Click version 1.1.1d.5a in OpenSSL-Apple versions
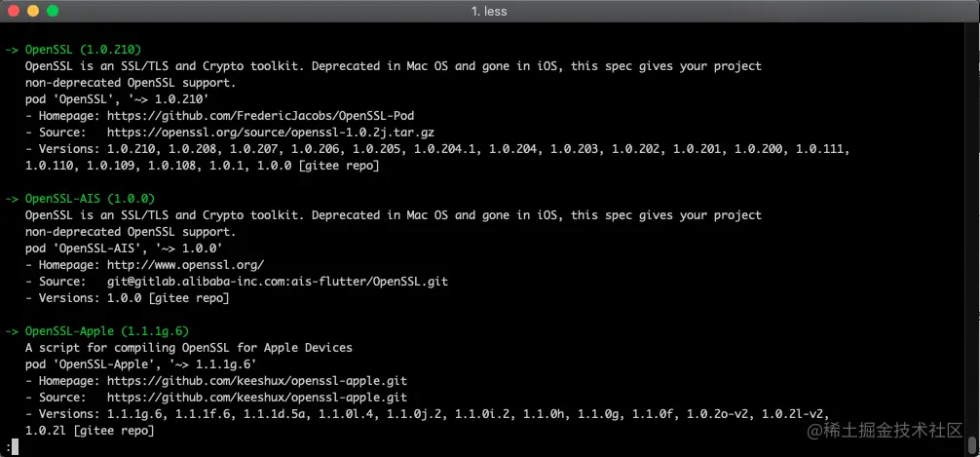Image resolution: width=980 pixels, height=457 pixels. (x=275, y=414)
